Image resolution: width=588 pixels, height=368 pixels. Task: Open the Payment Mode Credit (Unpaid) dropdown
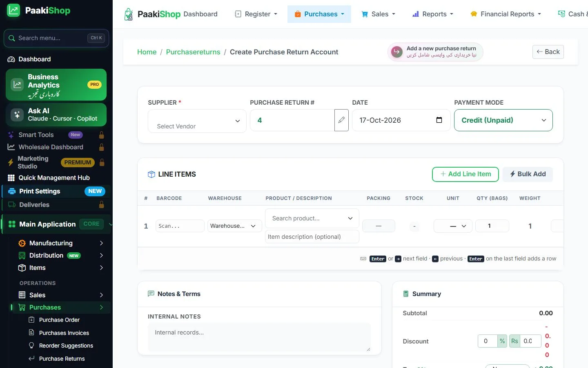pyautogui.click(x=503, y=120)
